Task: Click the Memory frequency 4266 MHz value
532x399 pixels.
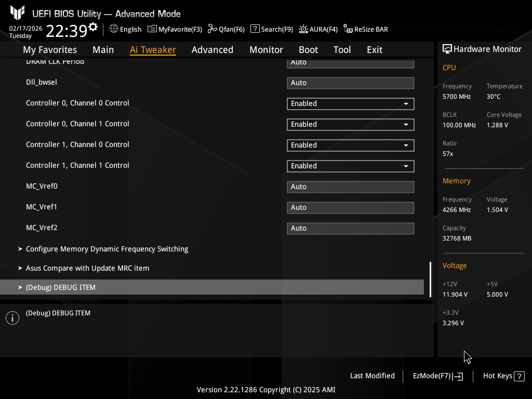Action: coord(456,210)
